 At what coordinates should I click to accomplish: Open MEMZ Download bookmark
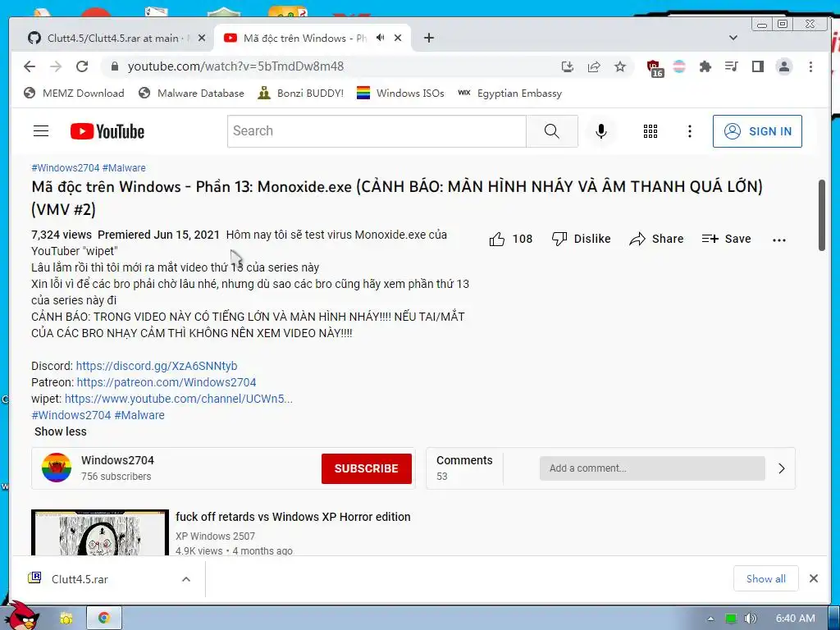(x=74, y=94)
